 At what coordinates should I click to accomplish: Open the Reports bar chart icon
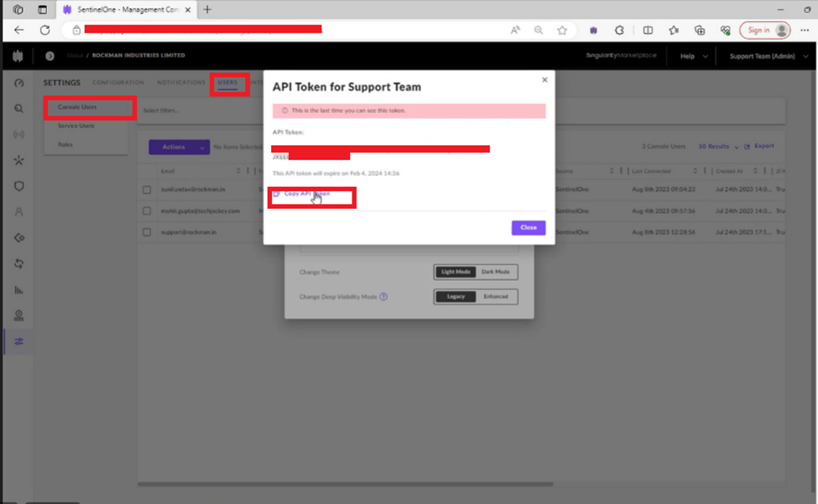(18, 290)
